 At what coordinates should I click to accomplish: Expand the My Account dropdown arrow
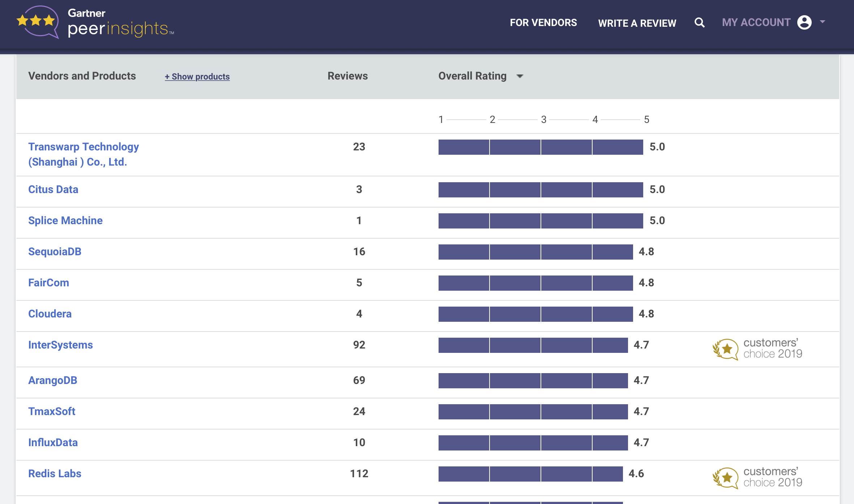(x=823, y=22)
